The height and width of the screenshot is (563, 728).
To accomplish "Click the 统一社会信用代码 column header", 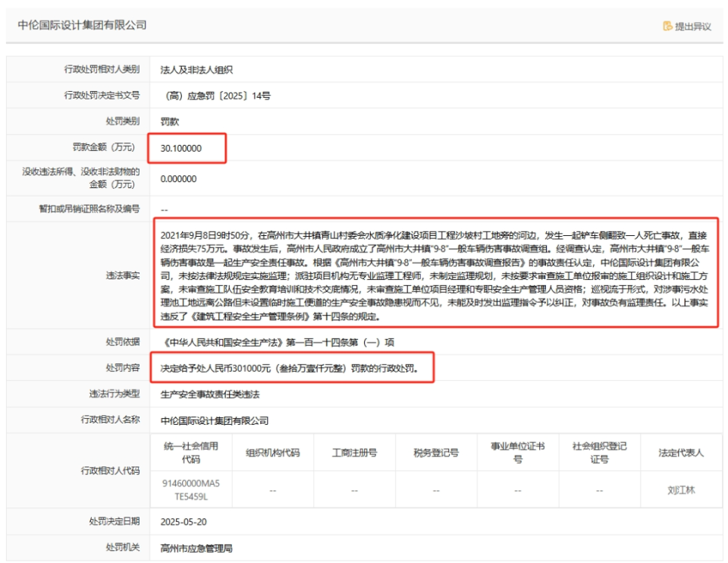I will click(191, 453).
